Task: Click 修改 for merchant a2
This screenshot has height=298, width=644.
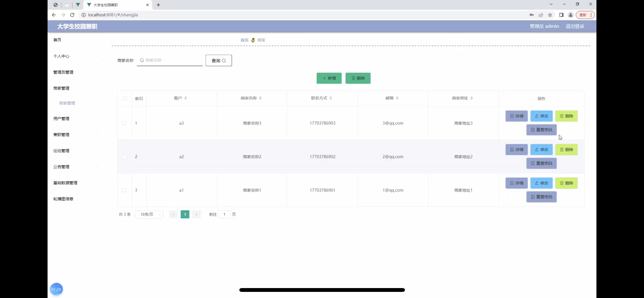Action: (541, 150)
